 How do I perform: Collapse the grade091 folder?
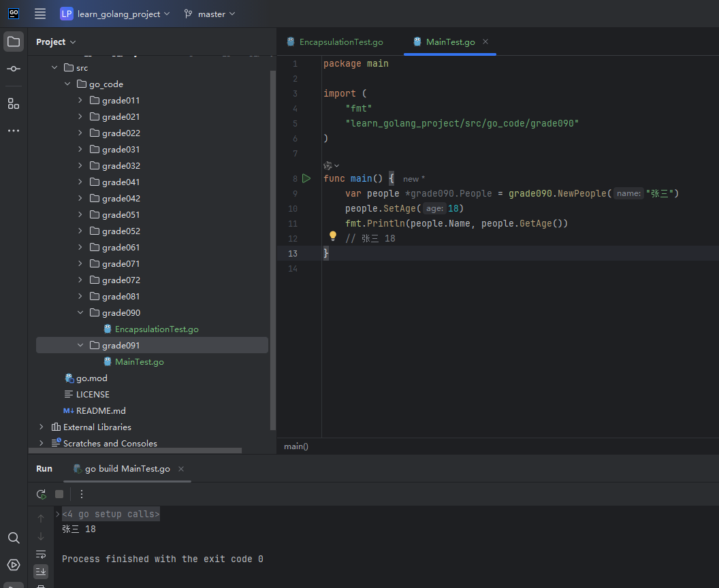pos(80,345)
